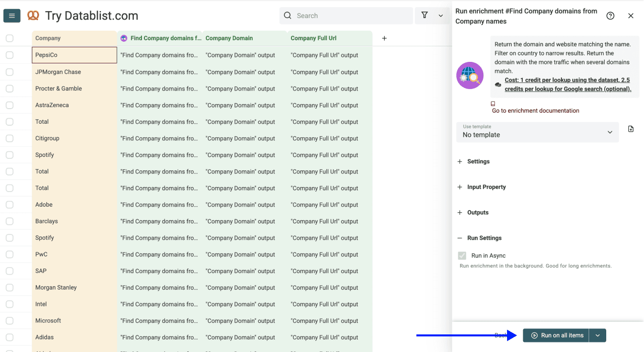Click the globe icon on Find Company domains column
Image resolution: width=644 pixels, height=352 pixels.
pos(123,38)
